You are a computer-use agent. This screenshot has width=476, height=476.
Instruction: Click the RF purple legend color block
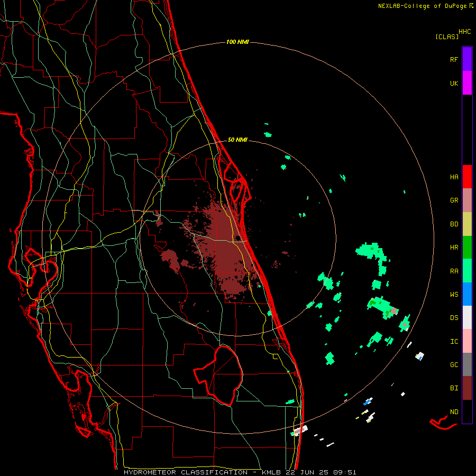pyautogui.click(x=467, y=59)
